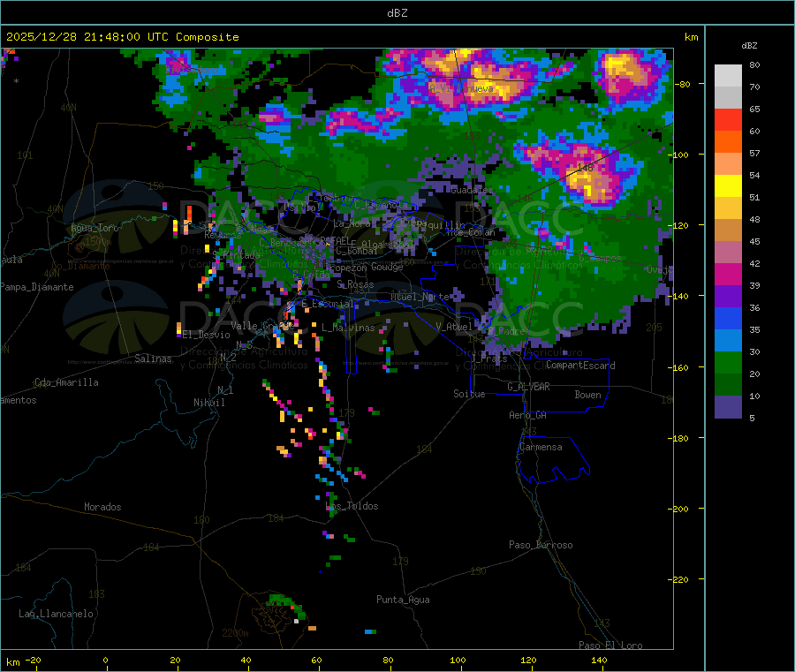Click the 'dBZ' title in the top bar
This screenshot has height=672, width=795.
point(397,13)
